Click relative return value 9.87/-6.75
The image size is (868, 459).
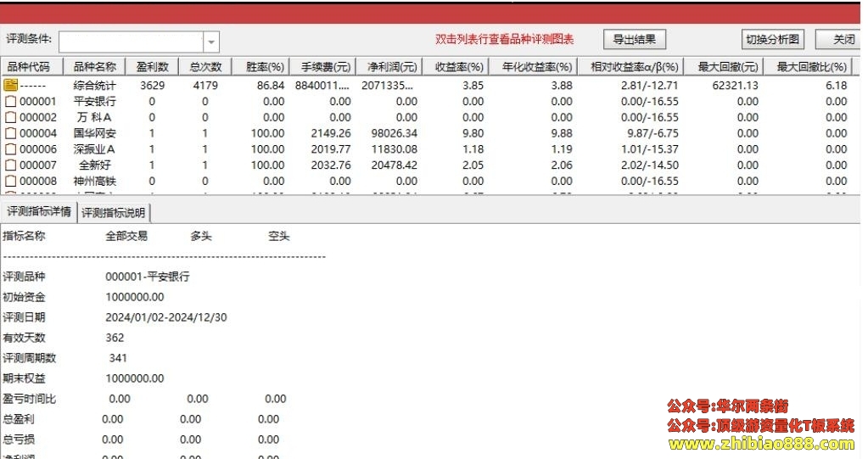[x=652, y=133]
